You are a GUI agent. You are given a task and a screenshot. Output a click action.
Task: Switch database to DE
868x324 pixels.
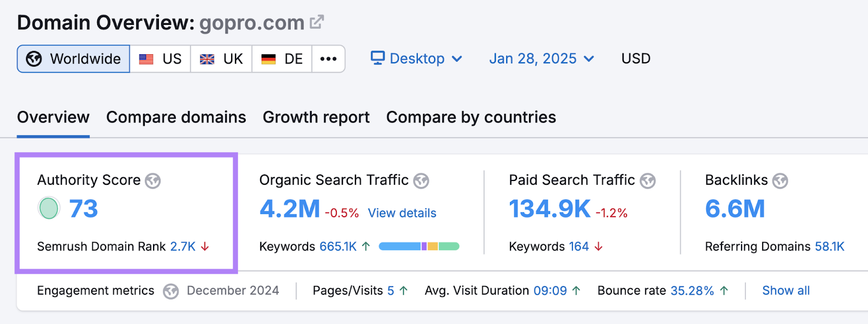pyautogui.click(x=282, y=59)
